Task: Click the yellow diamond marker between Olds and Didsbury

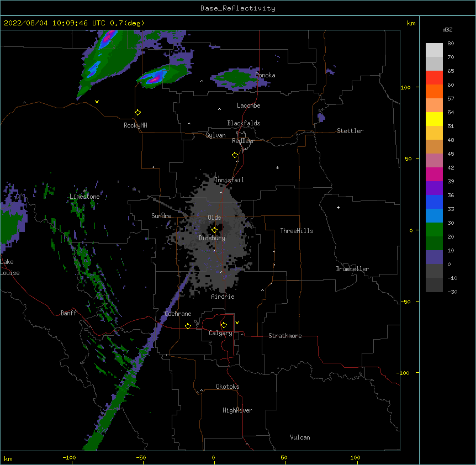Action: [214, 230]
